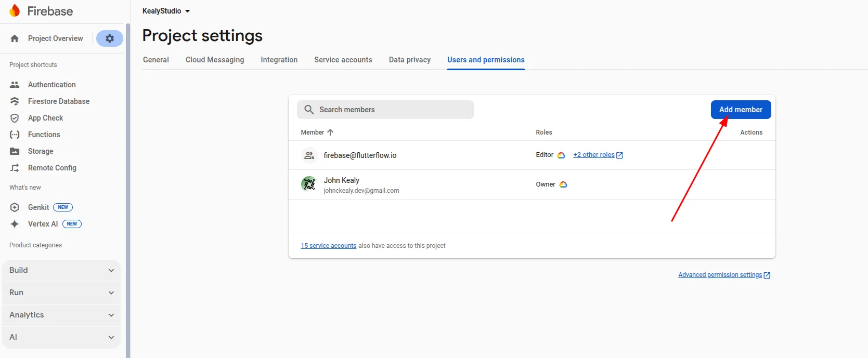Click the sidebar vertical scrollbar
The width and height of the screenshot is (868, 358).
[128, 190]
